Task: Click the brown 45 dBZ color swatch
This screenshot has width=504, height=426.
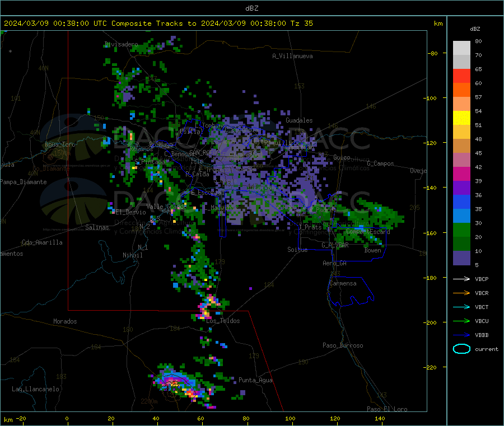Action: (x=461, y=146)
